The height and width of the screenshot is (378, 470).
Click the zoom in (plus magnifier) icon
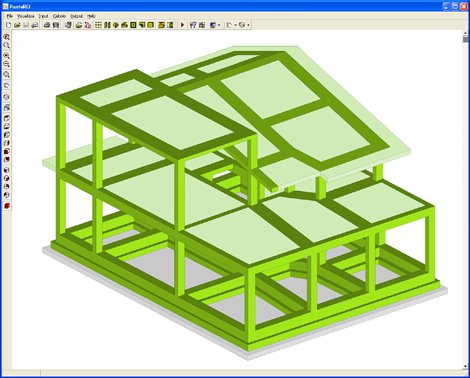[x=6, y=55]
